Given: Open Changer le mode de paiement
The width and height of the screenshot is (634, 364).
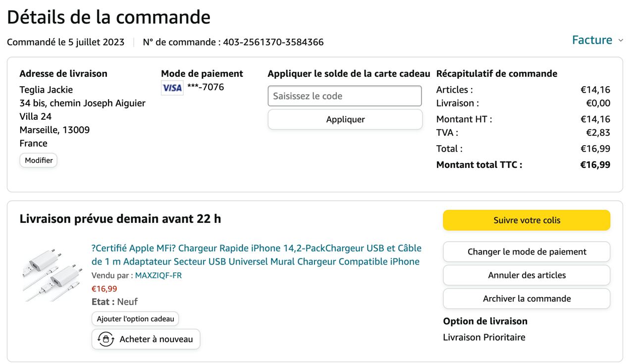Looking at the screenshot, I should point(527,252).
